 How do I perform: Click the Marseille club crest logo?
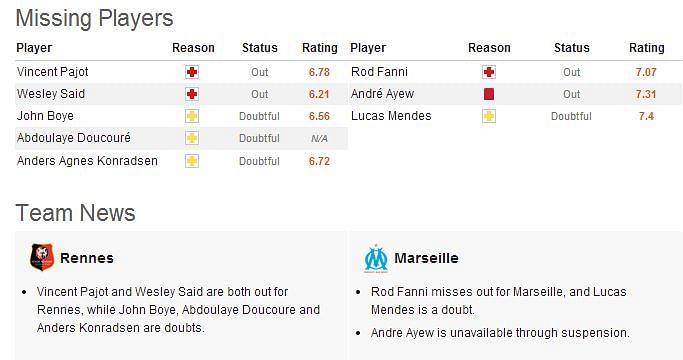point(376,259)
